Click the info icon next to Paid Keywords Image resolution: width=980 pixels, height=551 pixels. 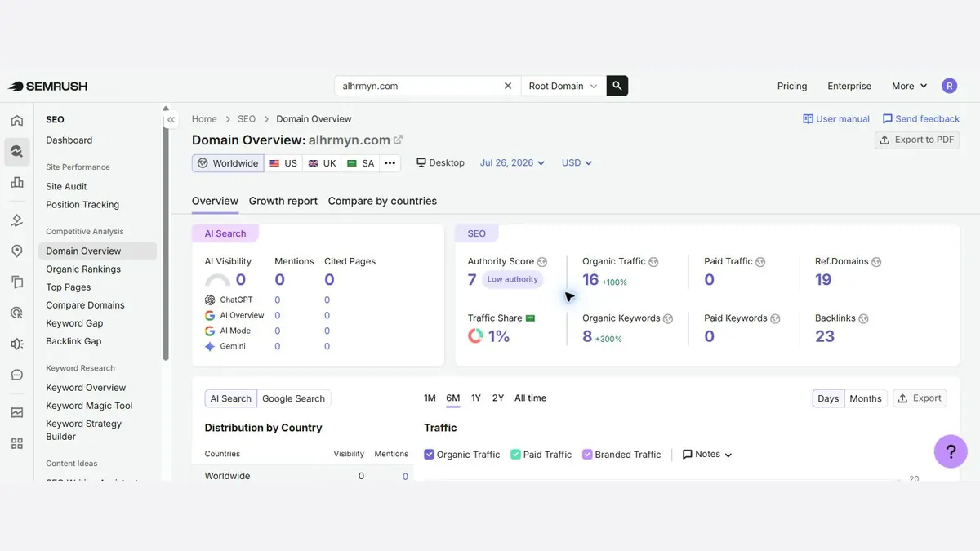point(775,318)
